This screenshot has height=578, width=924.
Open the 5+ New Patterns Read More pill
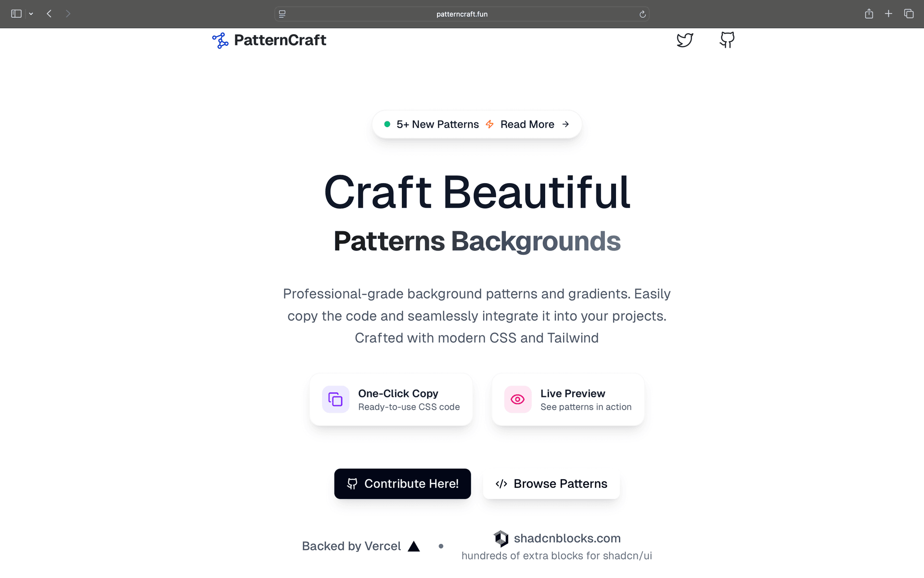(x=477, y=124)
